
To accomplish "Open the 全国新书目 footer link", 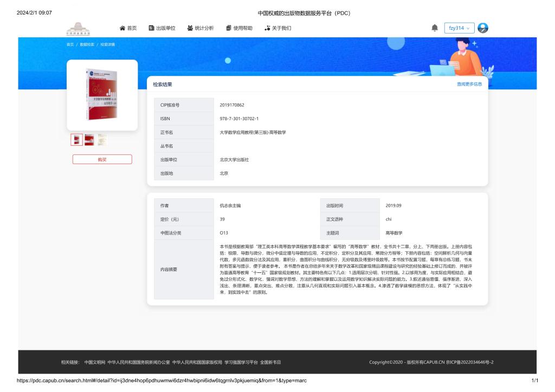I will point(270,362).
